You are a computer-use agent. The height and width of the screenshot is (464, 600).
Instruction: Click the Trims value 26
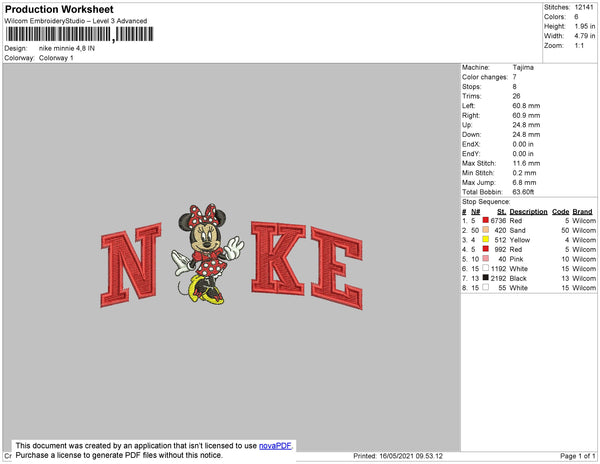[x=516, y=96]
